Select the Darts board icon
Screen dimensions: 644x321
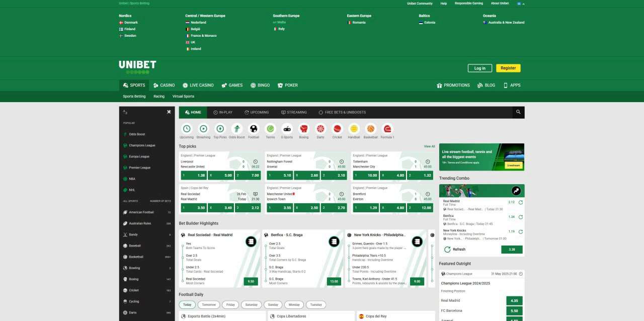pos(320,129)
